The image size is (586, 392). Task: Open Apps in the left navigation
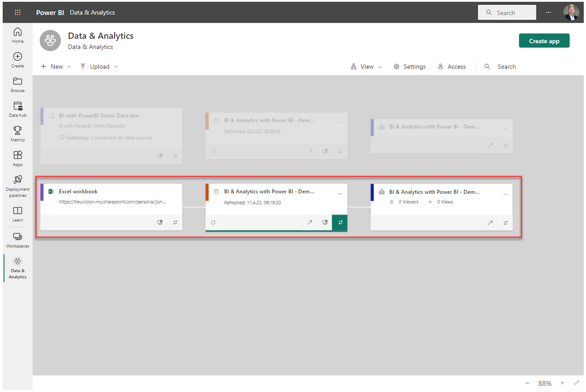point(17,159)
